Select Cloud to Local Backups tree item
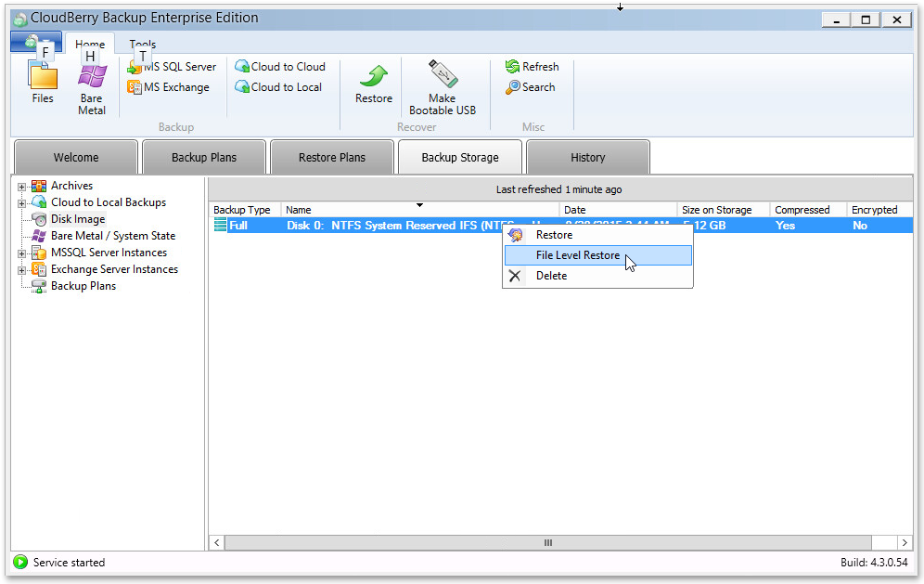Image resolution: width=924 pixels, height=584 pixels. 109,202
